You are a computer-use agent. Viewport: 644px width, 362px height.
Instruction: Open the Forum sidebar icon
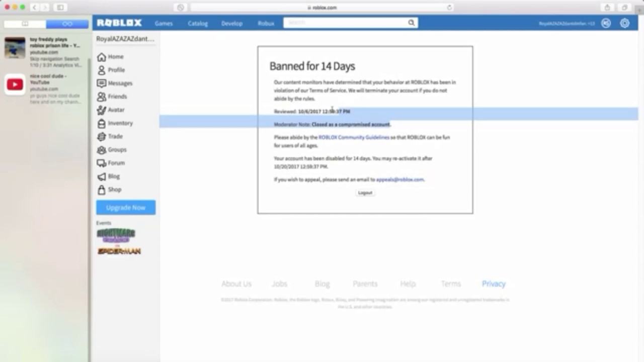pyautogui.click(x=102, y=163)
